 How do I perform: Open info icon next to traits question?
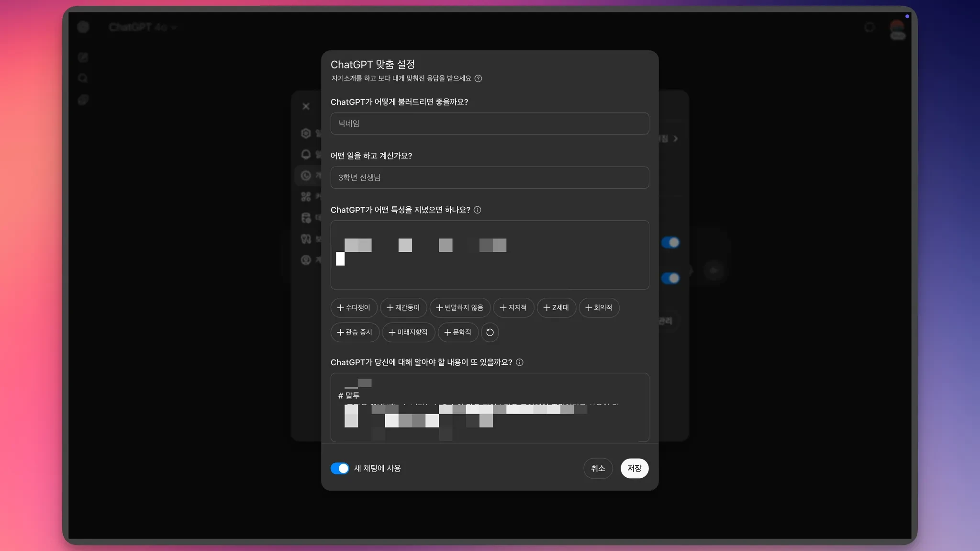pyautogui.click(x=478, y=210)
